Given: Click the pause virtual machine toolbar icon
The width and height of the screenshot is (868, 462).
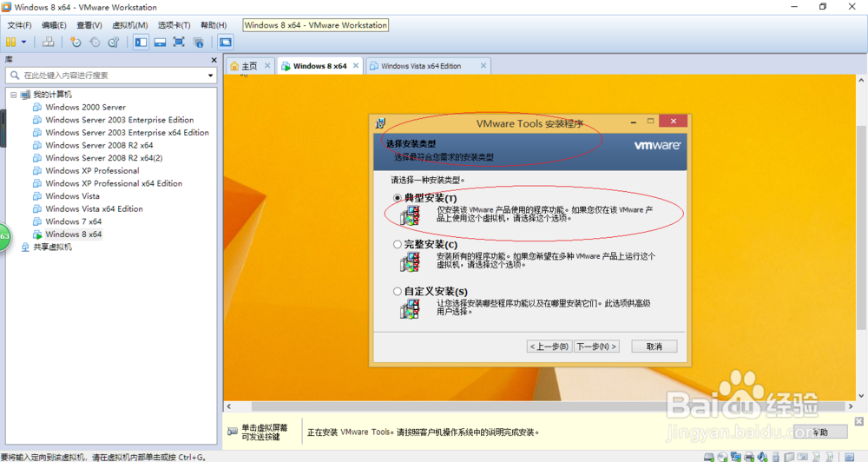Looking at the screenshot, I should pos(10,42).
